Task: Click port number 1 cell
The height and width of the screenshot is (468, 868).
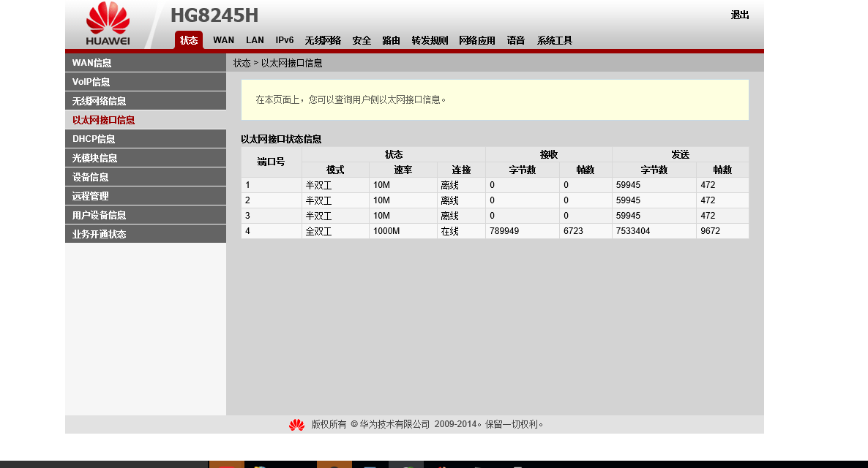Action: [272, 185]
